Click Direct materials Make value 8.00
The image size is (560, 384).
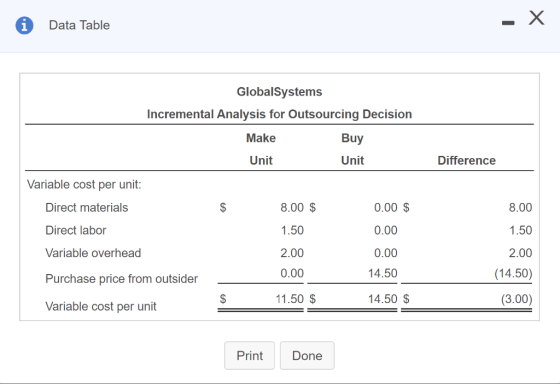(292, 208)
